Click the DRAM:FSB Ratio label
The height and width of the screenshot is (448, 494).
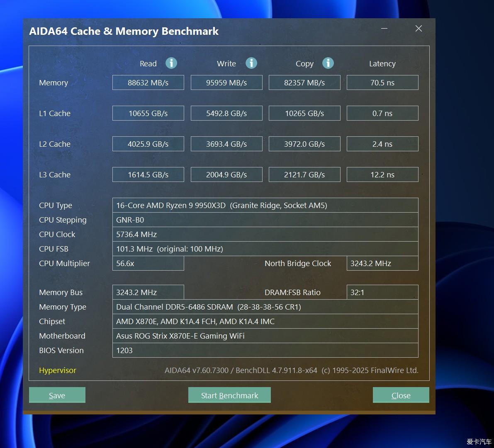click(292, 292)
